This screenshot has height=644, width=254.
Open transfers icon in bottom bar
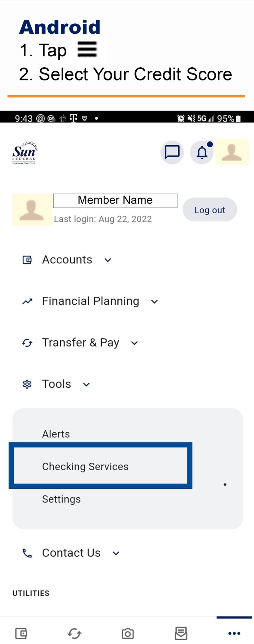(74, 633)
